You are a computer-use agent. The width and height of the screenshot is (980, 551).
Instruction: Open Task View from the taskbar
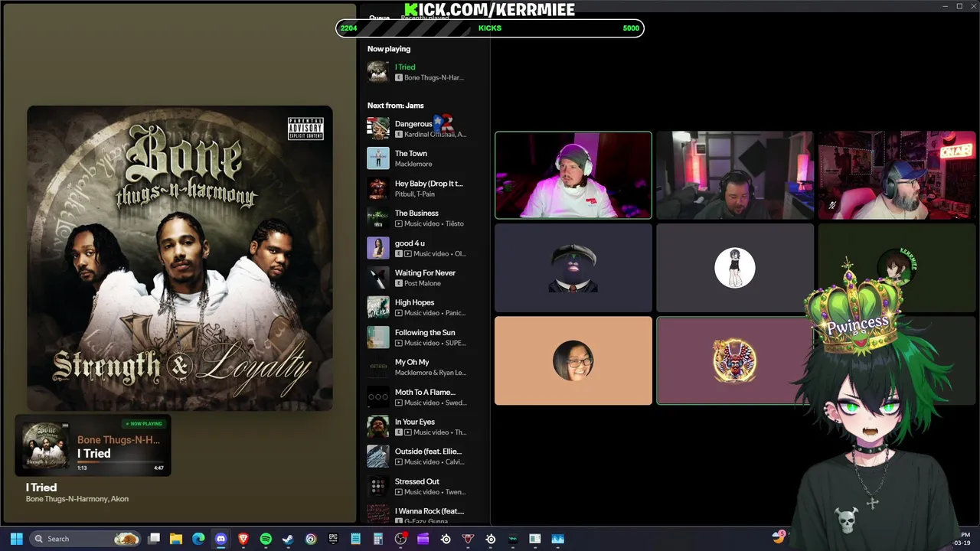pyautogui.click(x=154, y=539)
